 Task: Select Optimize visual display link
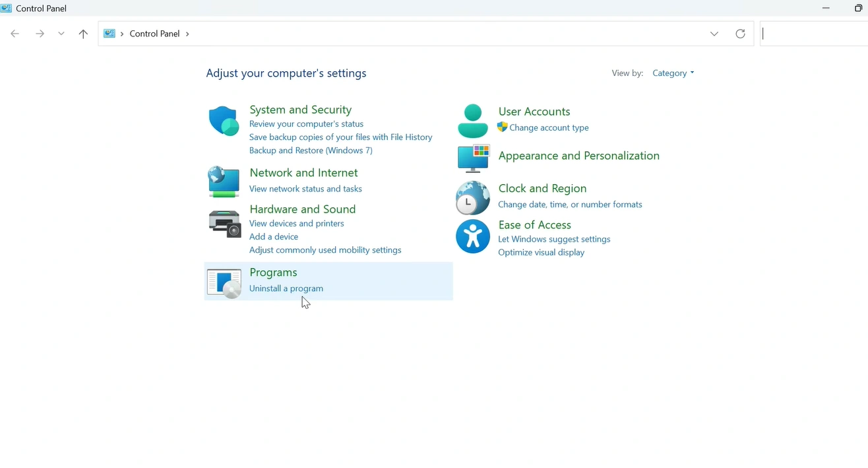[541, 253]
